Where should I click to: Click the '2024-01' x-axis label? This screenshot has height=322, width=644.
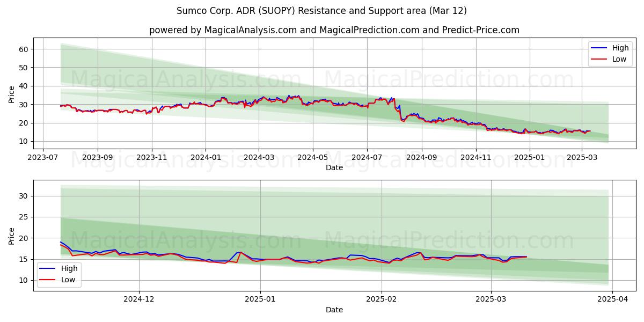pos(206,158)
